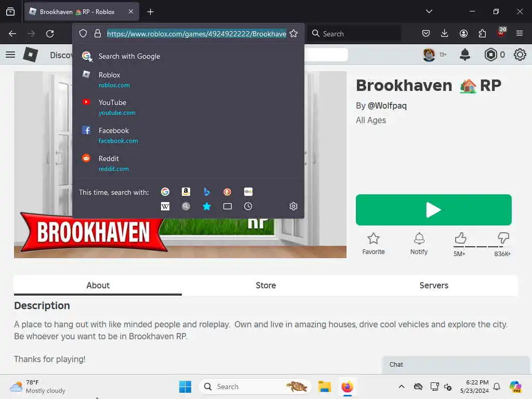Open Roblox side navigation hamburger menu

(10, 54)
